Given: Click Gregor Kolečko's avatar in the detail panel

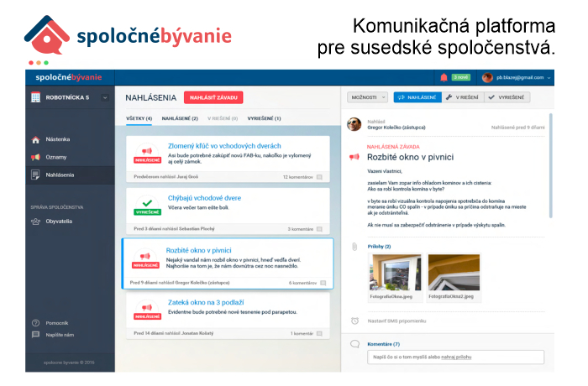Looking at the screenshot, I should click(354, 124).
